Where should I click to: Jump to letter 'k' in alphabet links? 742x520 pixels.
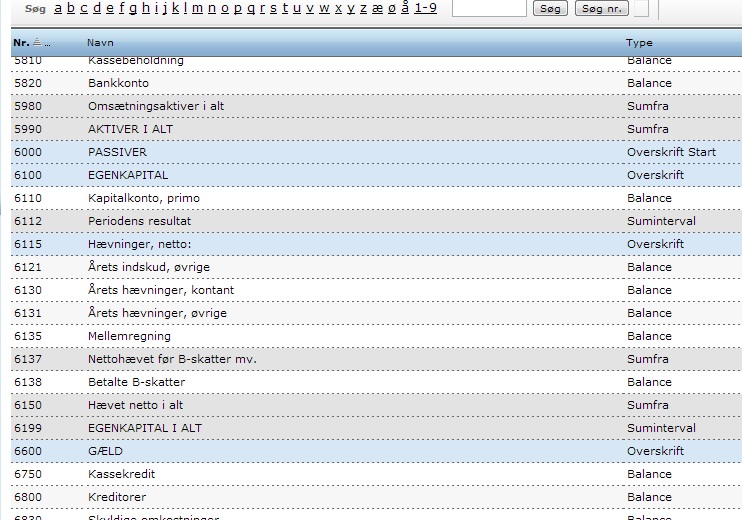[x=175, y=8]
